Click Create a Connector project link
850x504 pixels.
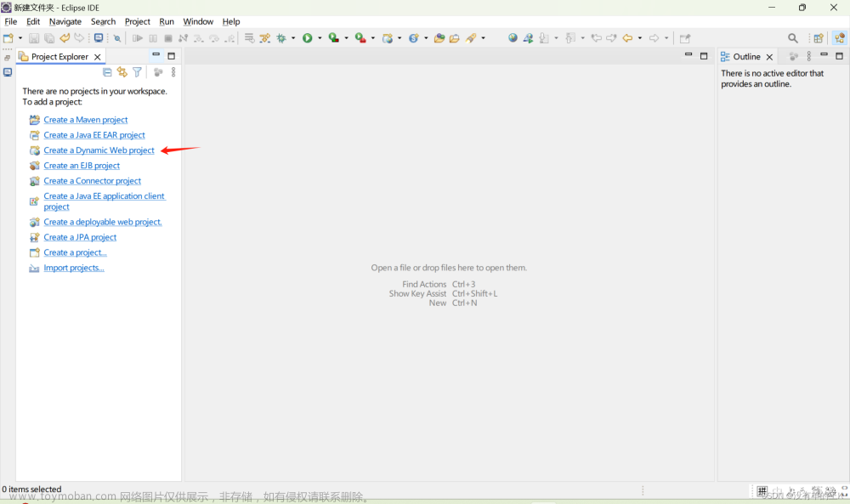pos(92,180)
